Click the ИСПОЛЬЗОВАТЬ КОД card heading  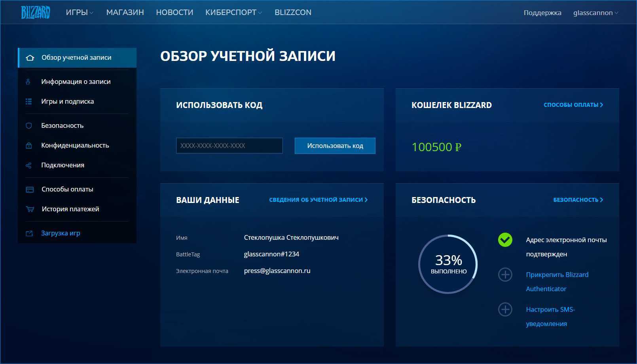[x=219, y=105]
